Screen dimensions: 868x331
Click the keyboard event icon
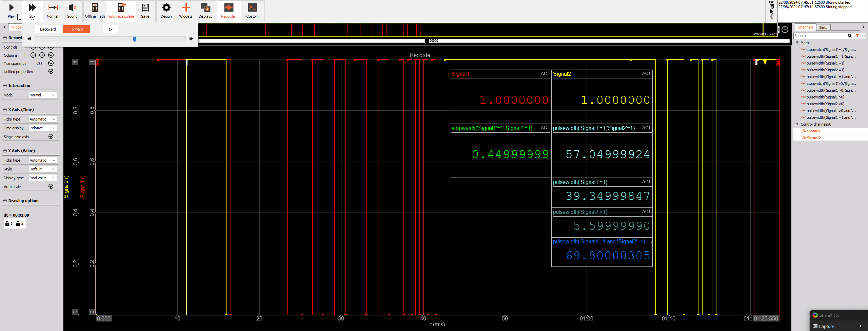coord(772,2)
